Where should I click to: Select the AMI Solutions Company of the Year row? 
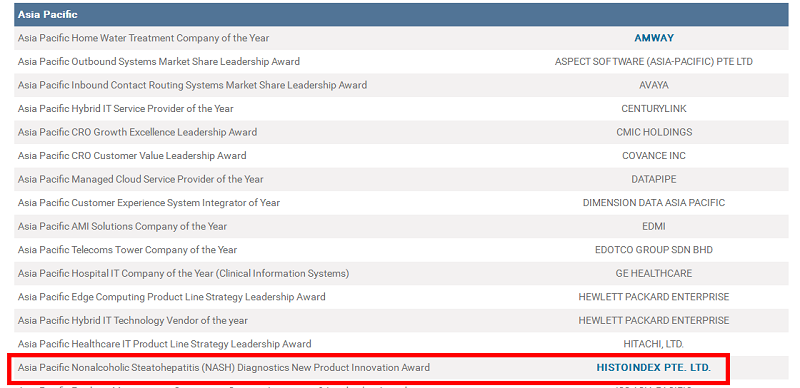(401, 226)
